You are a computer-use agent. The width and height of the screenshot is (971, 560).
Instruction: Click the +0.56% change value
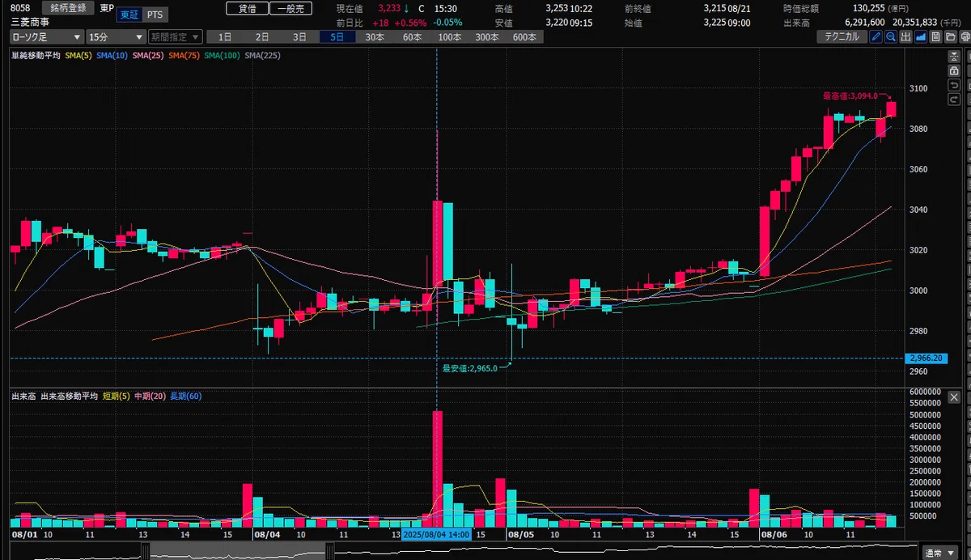click(411, 23)
